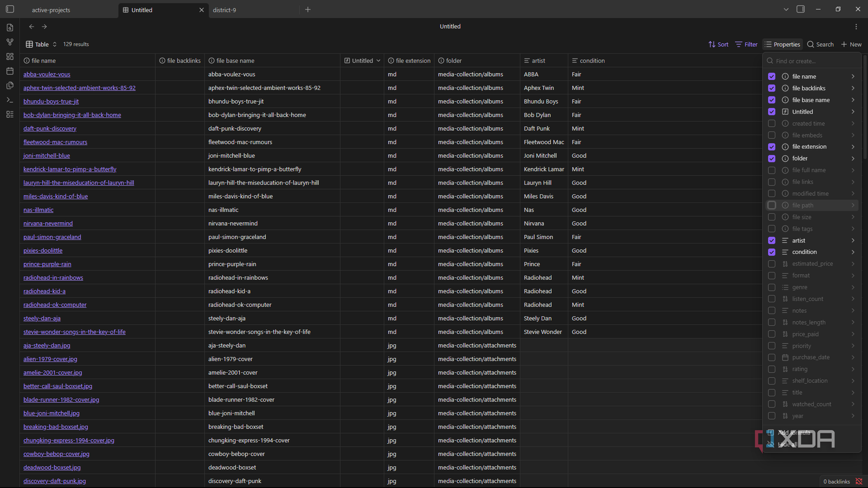Create a new canvas from the ribbon

click(10, 56)
